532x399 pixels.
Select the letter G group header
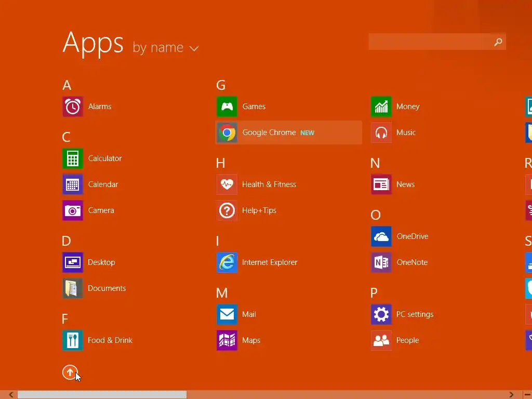pos(221,85)
